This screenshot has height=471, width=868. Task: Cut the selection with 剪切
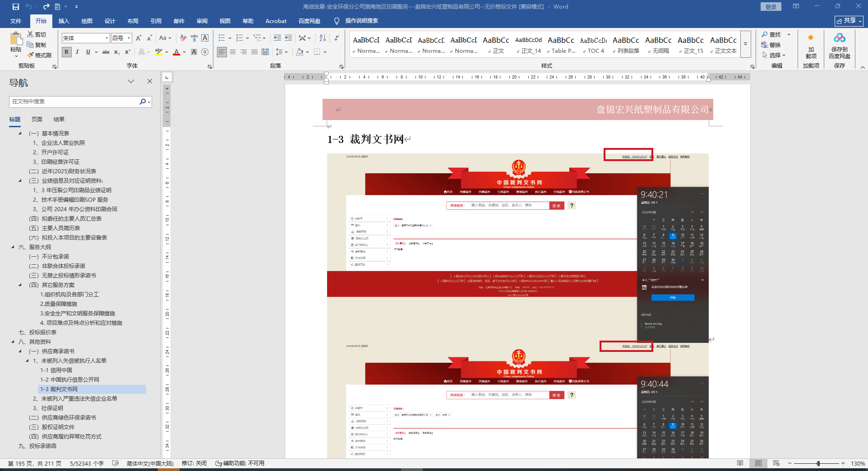point(37,34)
